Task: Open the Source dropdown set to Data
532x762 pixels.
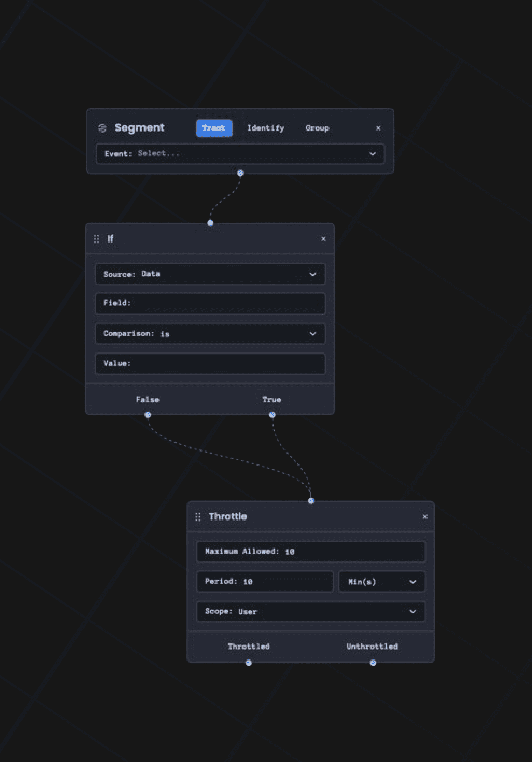Action: 210,274
